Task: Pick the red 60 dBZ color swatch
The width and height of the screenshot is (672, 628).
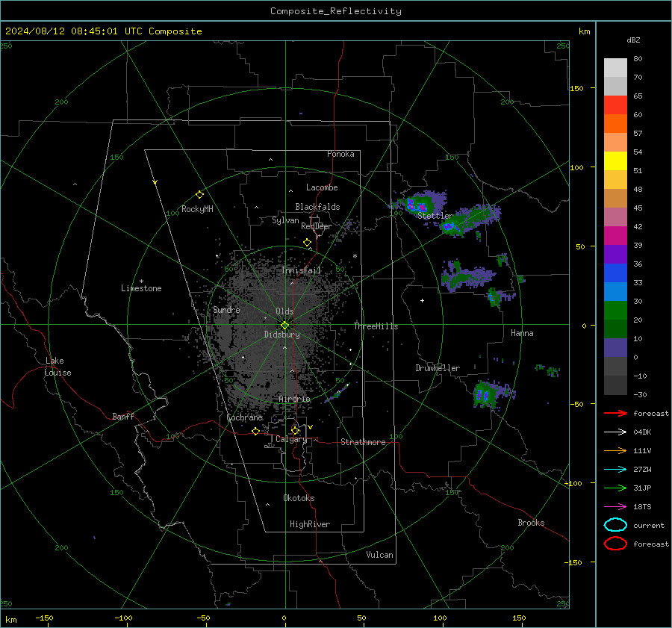Action: tap(615, 105)
